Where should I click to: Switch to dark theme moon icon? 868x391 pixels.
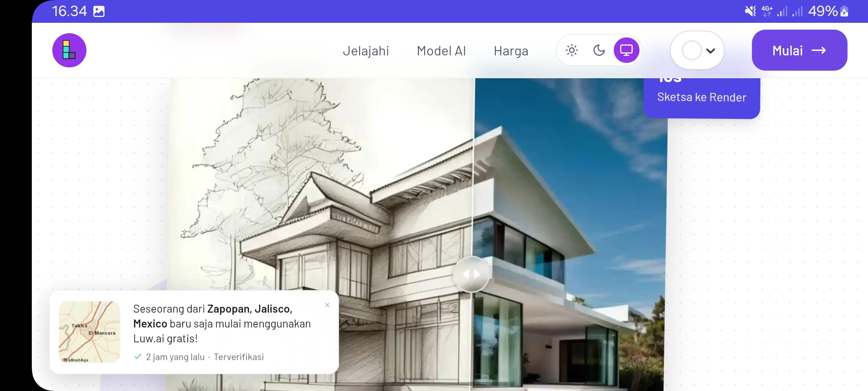(x=599, y=50)
